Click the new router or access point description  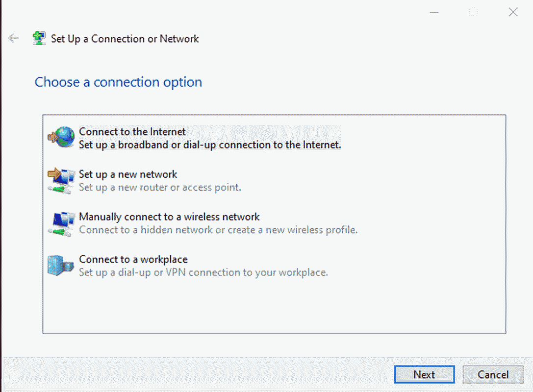tap(160, 187)
